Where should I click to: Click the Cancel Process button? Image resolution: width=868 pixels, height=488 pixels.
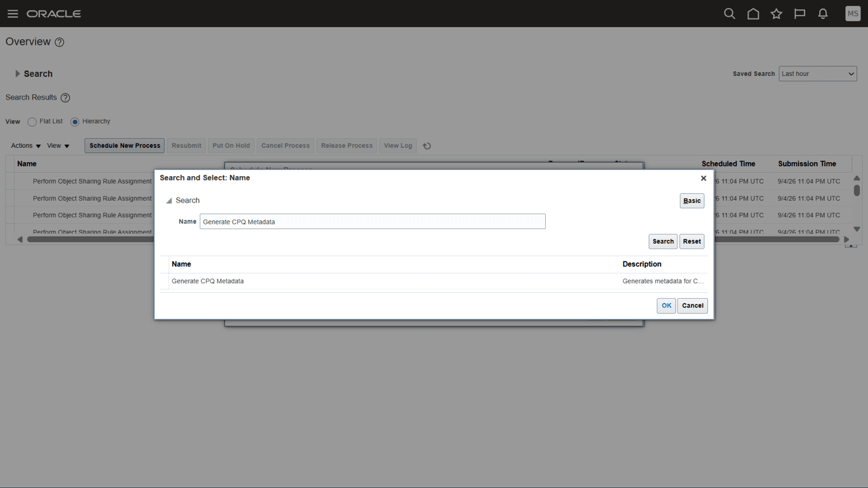285,146
